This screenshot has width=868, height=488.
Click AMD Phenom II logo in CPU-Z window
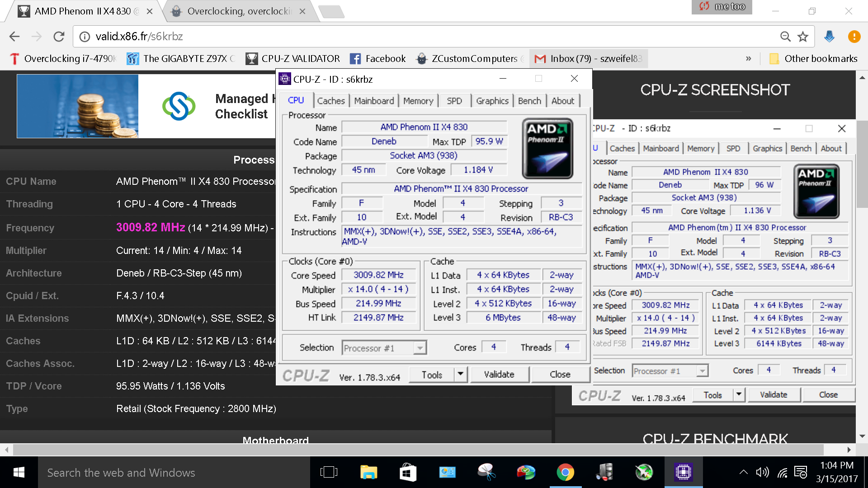tap(547, 148)
